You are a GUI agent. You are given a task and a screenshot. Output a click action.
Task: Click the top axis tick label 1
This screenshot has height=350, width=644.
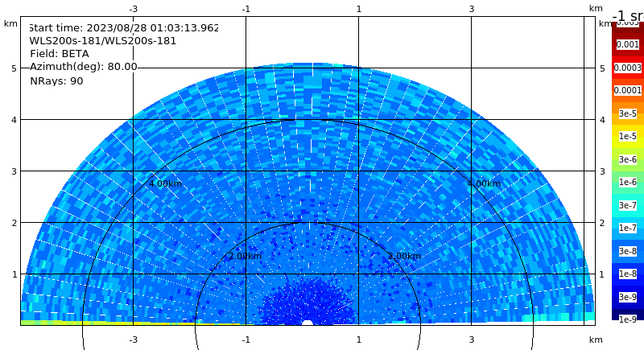[x=358, y=9]
